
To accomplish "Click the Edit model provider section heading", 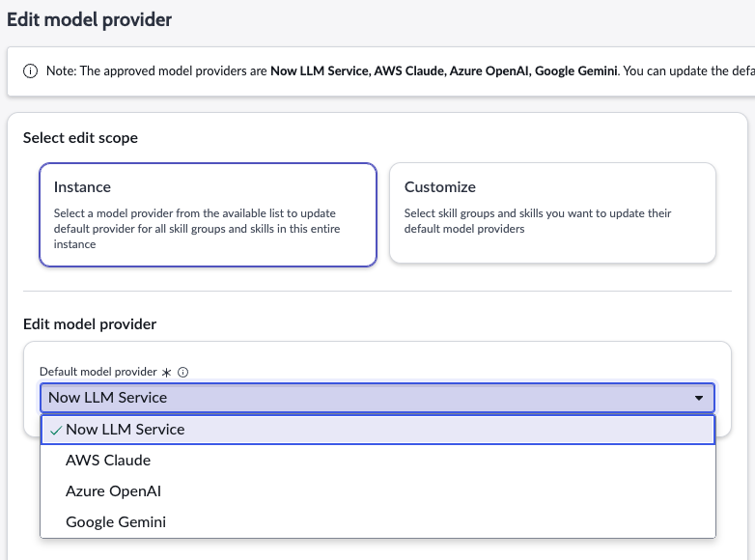I will click(90, 324).
